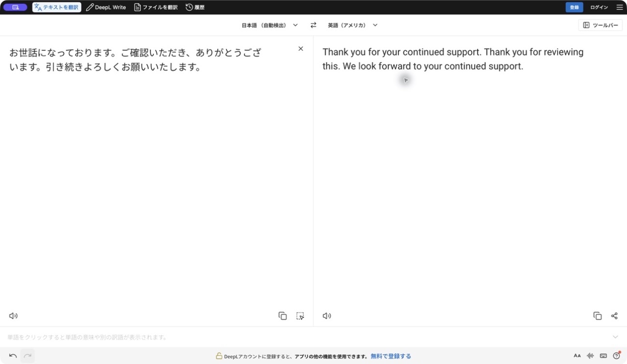Play audio of the source text
627x364 pixels.
13,316
